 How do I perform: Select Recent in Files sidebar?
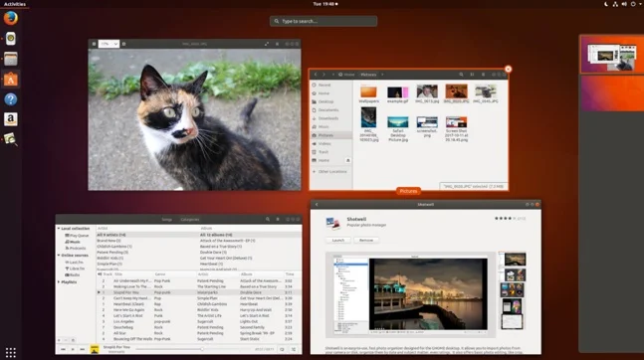pos(331,85)
